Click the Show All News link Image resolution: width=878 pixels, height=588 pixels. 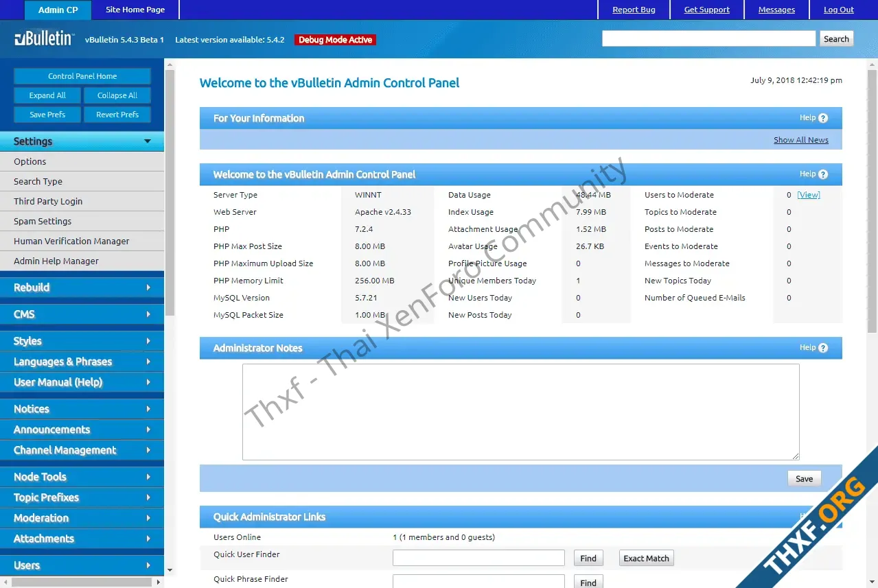click(801, 140)
